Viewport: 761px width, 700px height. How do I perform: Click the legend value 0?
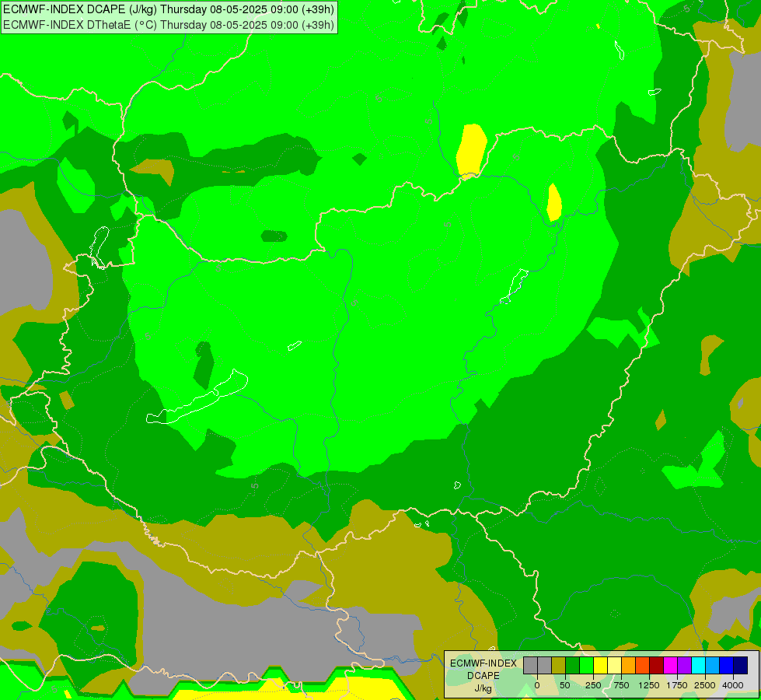(x=537, y=685)
